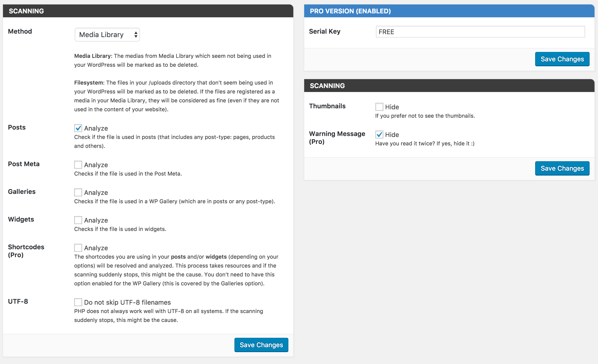Click the Hide label for Thumbnails
598x364 pixels.
[x=392, y=107]
